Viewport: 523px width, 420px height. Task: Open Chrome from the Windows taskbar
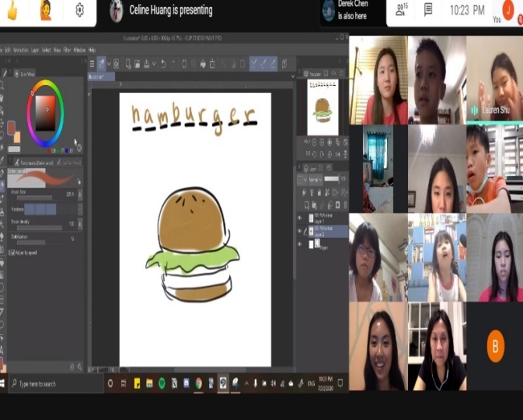click(x=198, y=384)
